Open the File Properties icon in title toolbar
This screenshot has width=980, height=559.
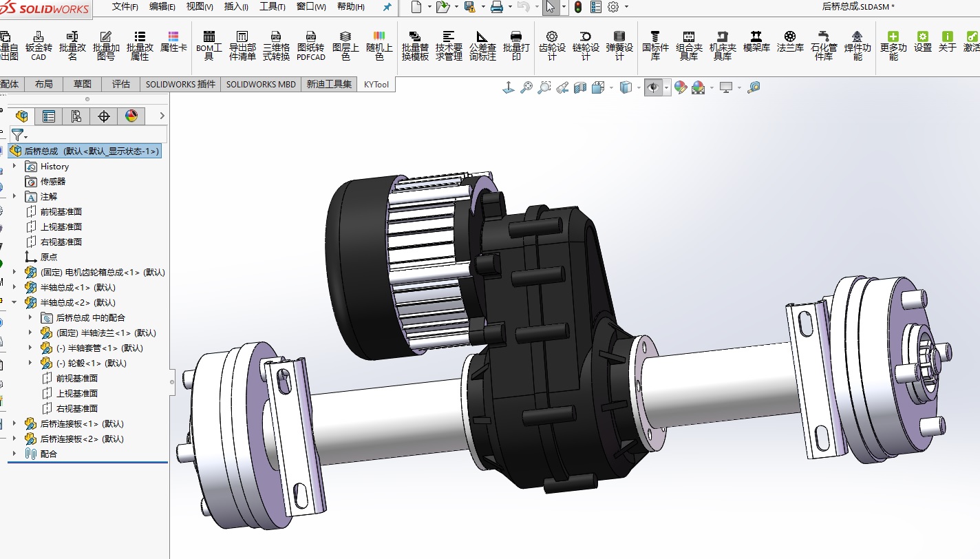point(596,7)
